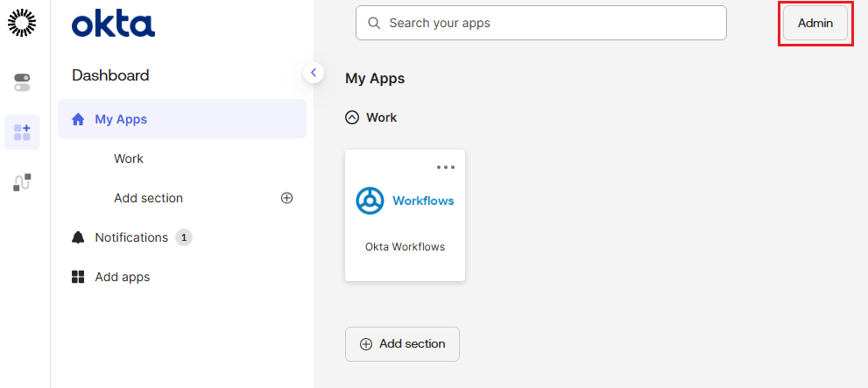
Task: Click the notifications count badge
Action: coord(184,237)
